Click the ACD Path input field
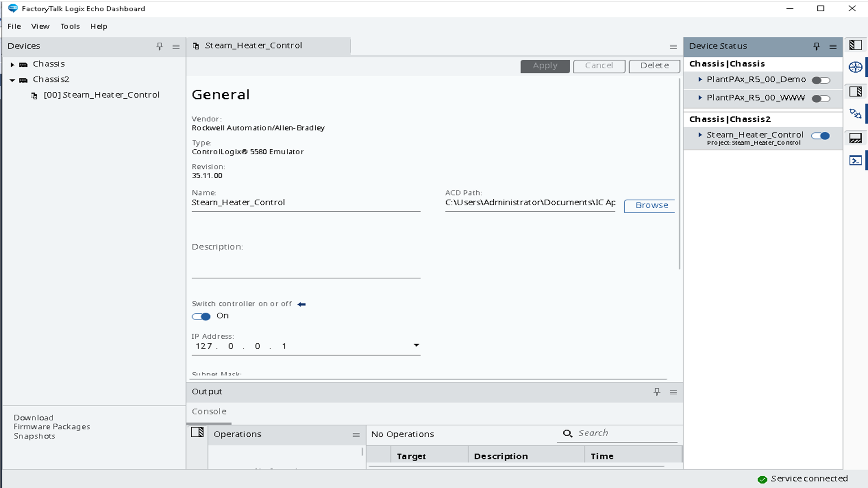 [x=530, y=203]
